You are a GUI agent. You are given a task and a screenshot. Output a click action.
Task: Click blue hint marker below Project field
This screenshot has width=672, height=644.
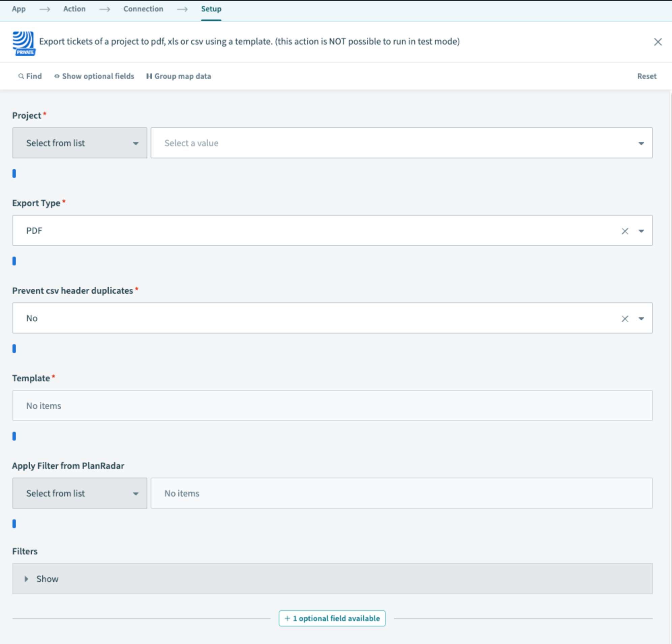14,173
